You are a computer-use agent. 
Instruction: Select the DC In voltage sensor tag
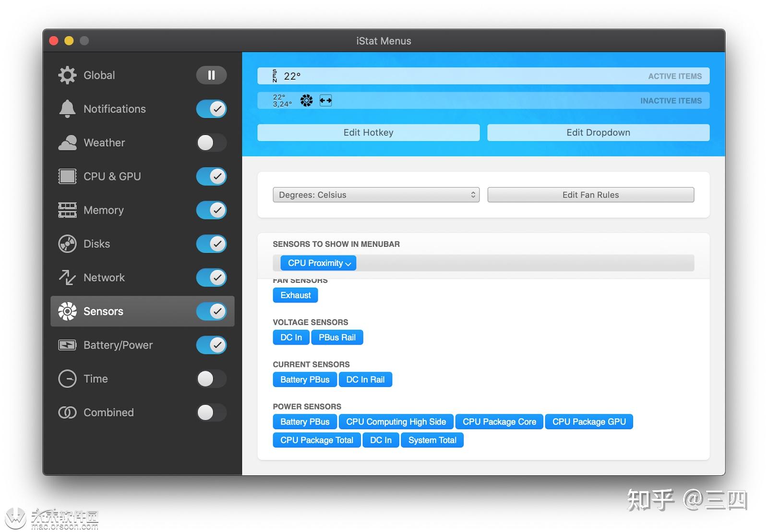291,338
